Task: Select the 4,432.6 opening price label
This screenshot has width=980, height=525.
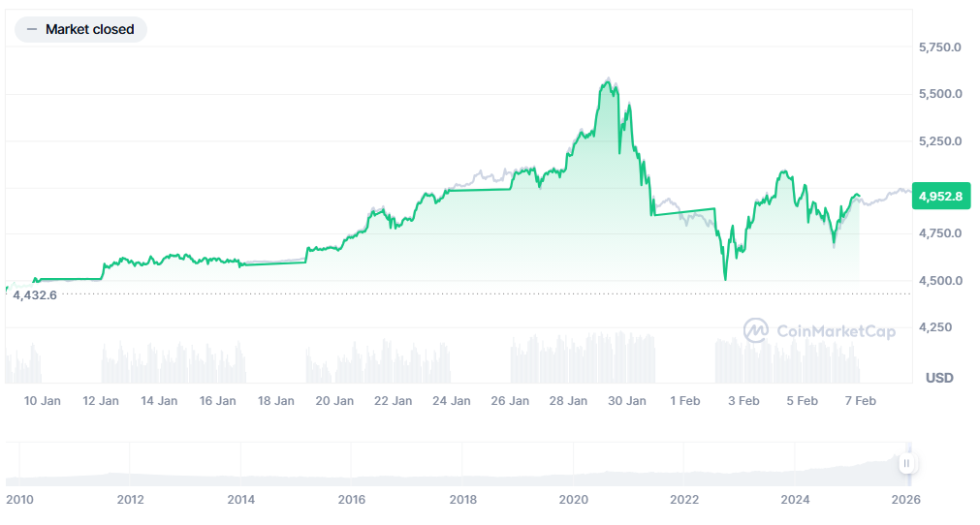Action: [35, 294]
